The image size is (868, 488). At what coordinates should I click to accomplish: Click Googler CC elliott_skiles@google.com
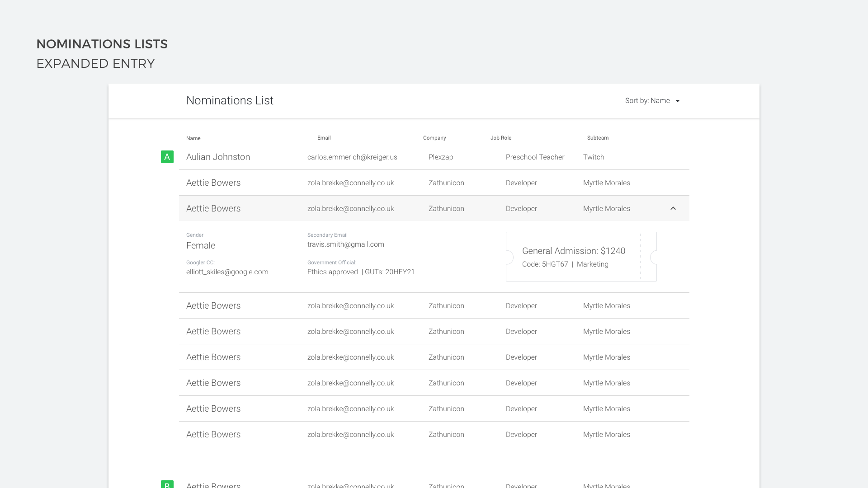[x=227, y=272]
